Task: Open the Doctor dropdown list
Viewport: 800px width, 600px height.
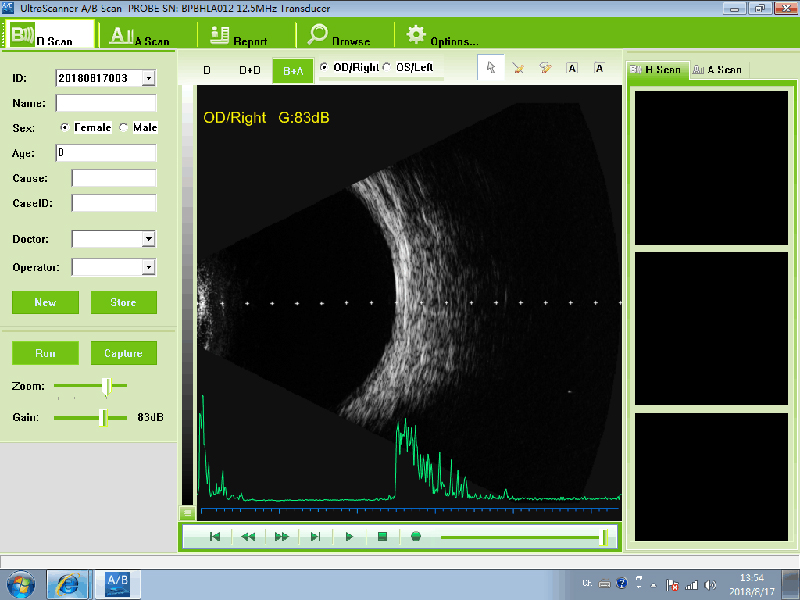Action: click(148, 239)
